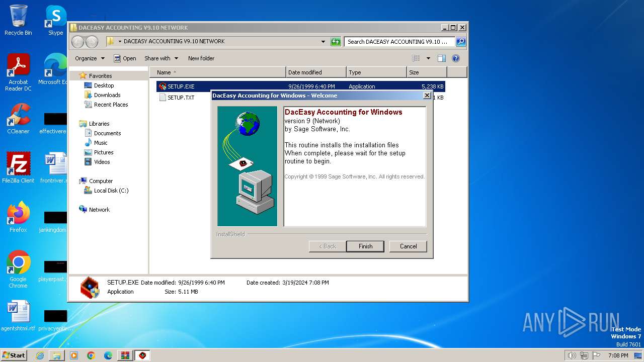644x362 pixels.
Task: Click the search magnifier icon
Action: tap(460, 42)
